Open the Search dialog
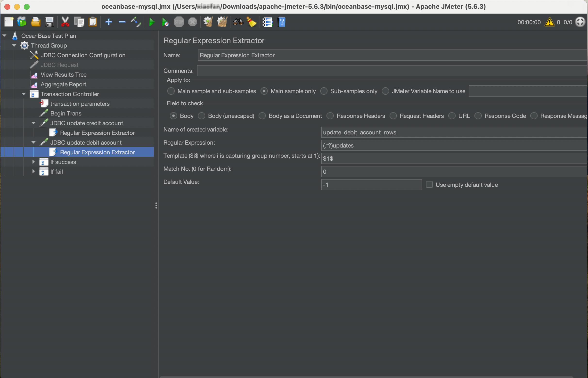Viewport: 588px width, 378px height. click(237, 22)
